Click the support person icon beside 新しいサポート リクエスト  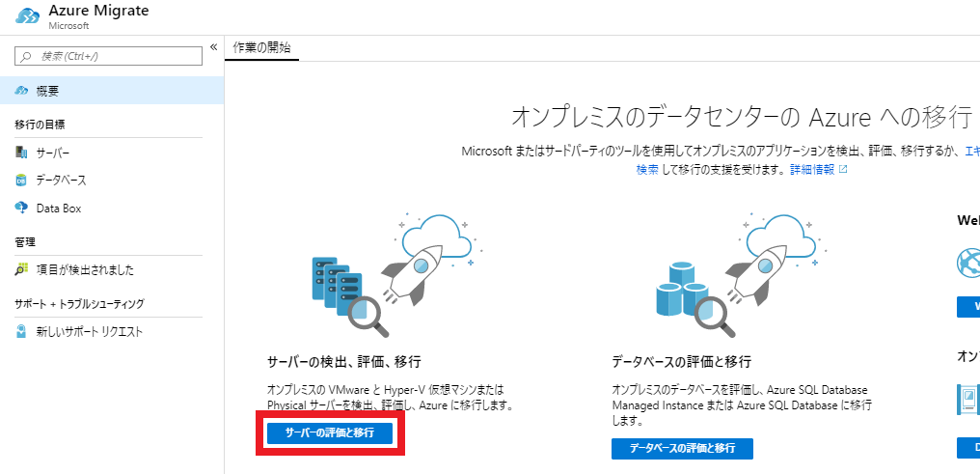[x=21, y=331]
